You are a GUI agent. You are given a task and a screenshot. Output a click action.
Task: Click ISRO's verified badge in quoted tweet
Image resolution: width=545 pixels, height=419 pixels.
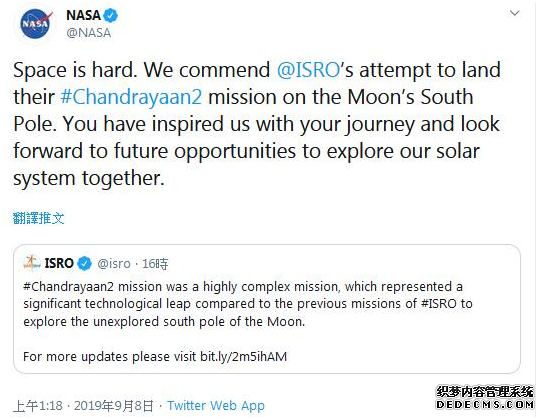(84, 263)
